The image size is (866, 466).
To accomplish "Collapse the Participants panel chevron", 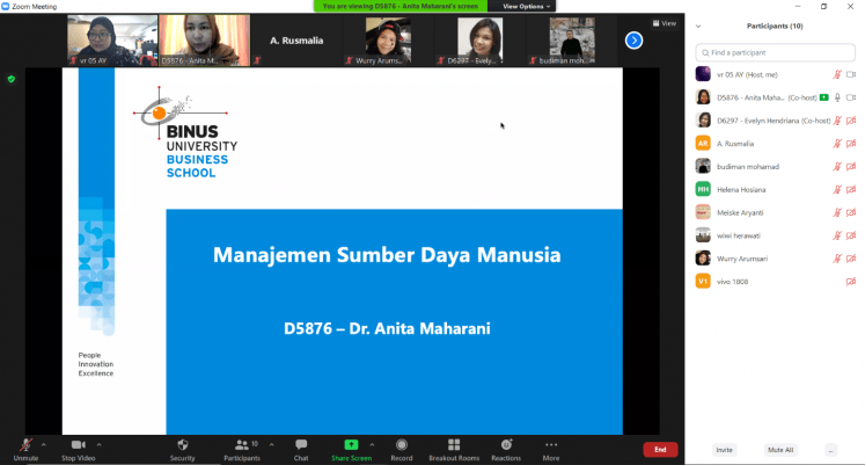I will tap(698, 26).
